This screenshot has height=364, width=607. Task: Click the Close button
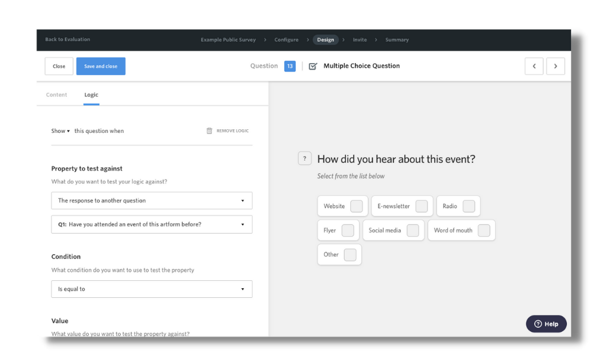pos(59,66)
